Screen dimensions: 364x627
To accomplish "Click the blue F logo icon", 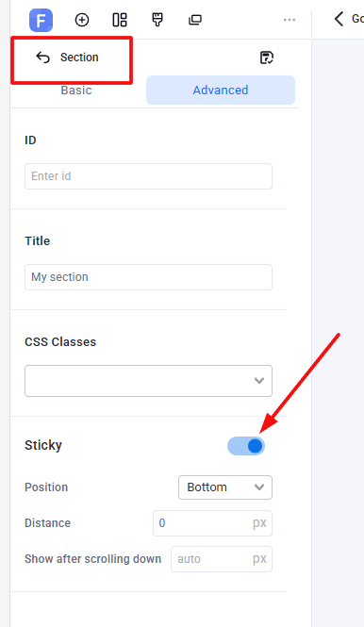I will (41, 20).
